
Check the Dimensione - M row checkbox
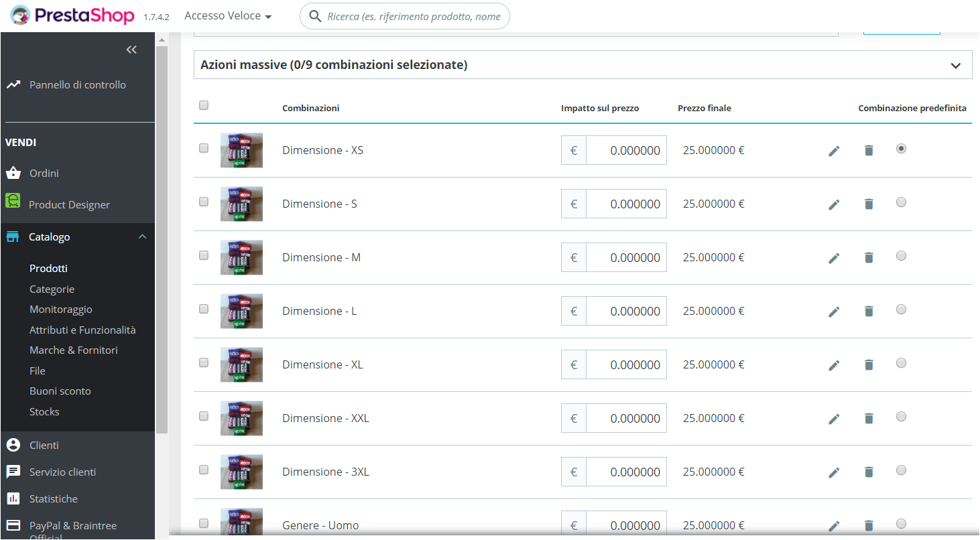(204, 255)
